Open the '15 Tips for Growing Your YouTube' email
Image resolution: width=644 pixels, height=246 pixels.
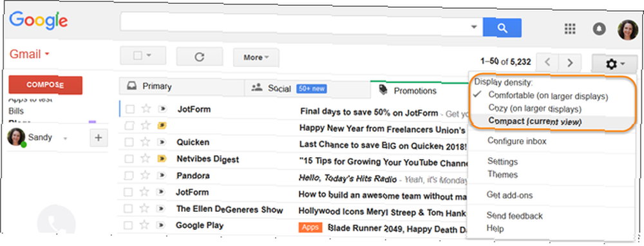(384, 162)
